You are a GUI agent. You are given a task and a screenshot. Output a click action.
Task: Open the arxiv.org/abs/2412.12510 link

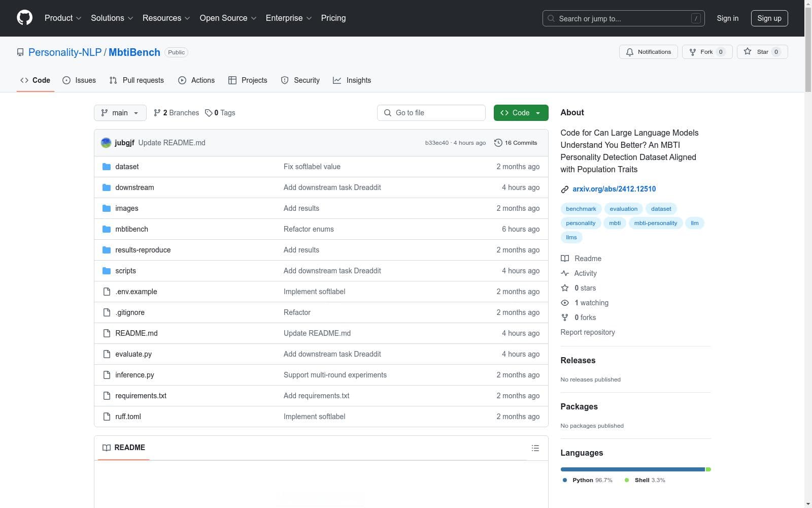(x=614, y=189)
